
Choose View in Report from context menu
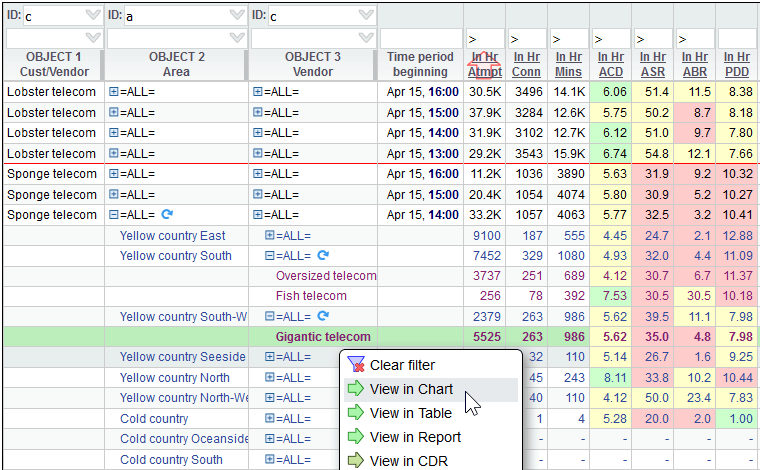pyautogui.click(x=415, y=437)
